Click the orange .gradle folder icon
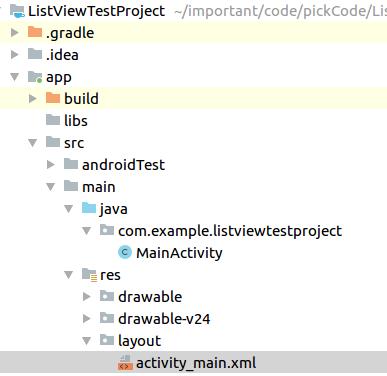 pyautogui.click(x=35, y=32)
